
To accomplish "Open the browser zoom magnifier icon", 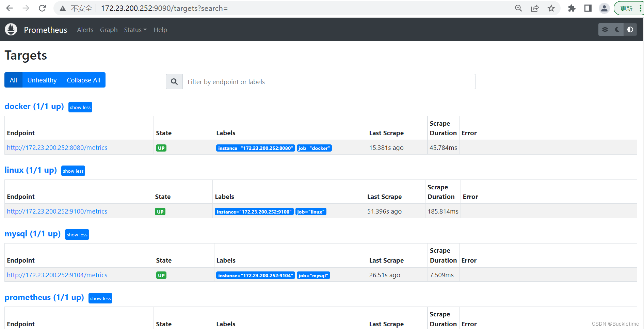I will 518,8.
